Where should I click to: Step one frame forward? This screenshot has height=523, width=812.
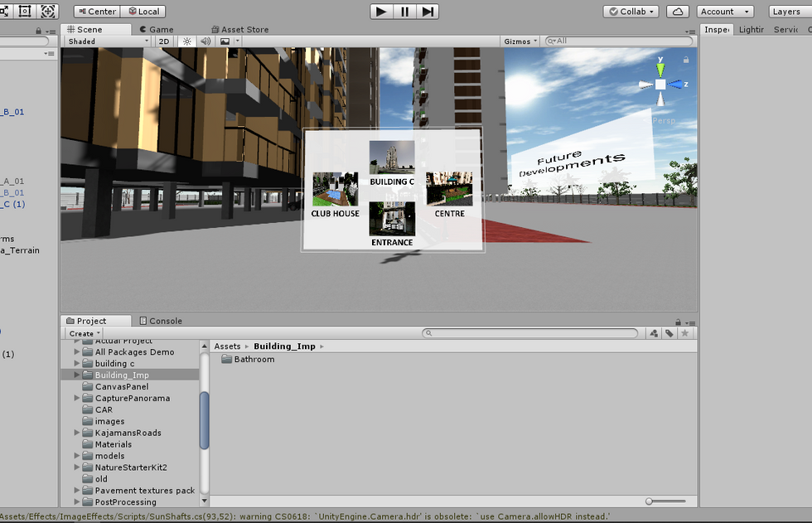[428, 12]
